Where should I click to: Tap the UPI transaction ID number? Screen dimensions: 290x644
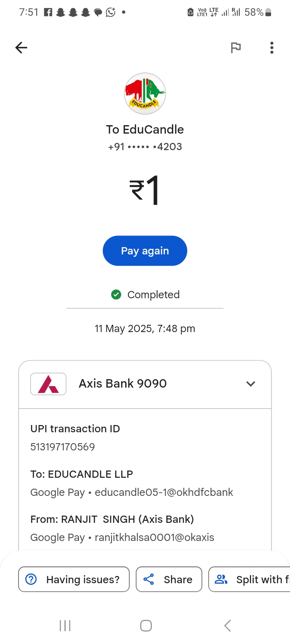tap(63, 447)
